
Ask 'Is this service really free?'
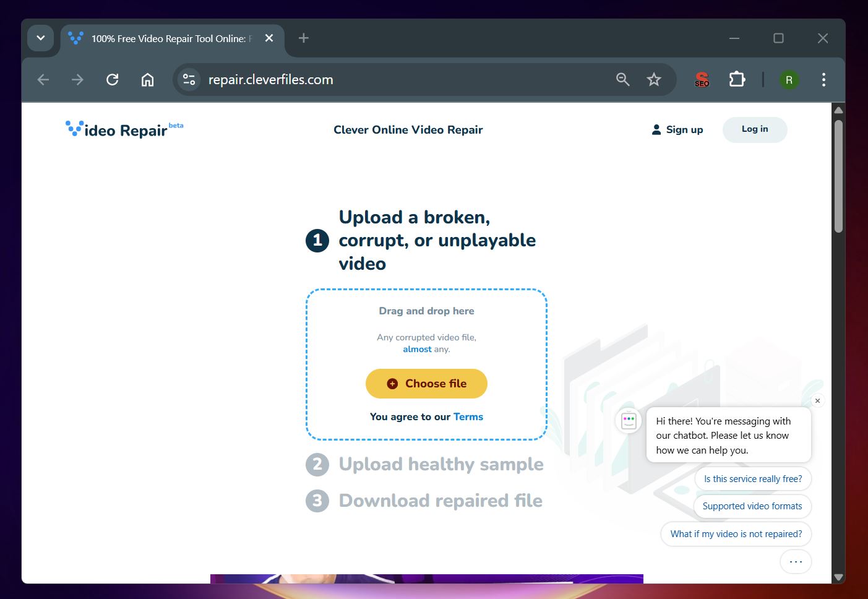click(753, 479)
